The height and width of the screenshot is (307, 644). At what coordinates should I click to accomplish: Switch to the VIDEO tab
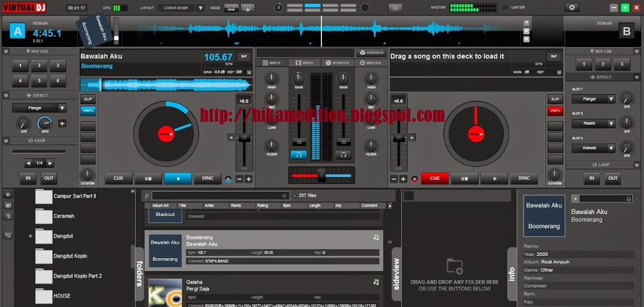tap(304, 63)
